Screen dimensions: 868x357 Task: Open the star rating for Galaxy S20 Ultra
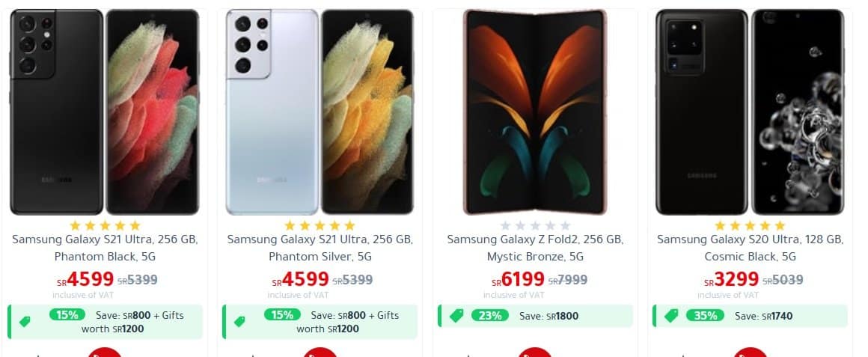[x=750, y=225]
